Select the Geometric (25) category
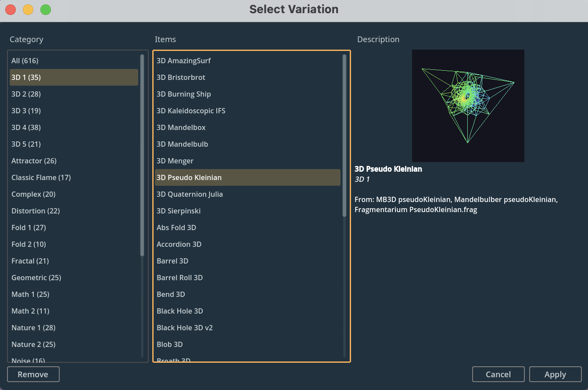The width and height of the screenshot is (588, 390). pyautogui.click(x=74, y=278)
